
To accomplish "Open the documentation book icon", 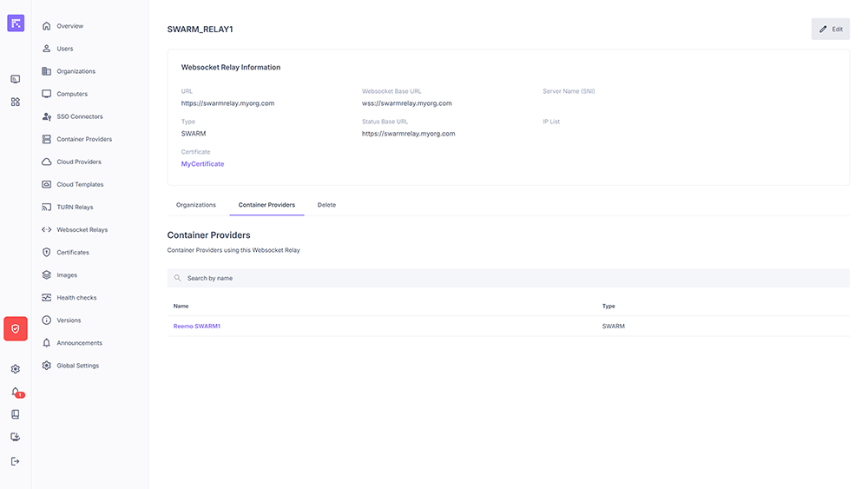I will 16,414.
